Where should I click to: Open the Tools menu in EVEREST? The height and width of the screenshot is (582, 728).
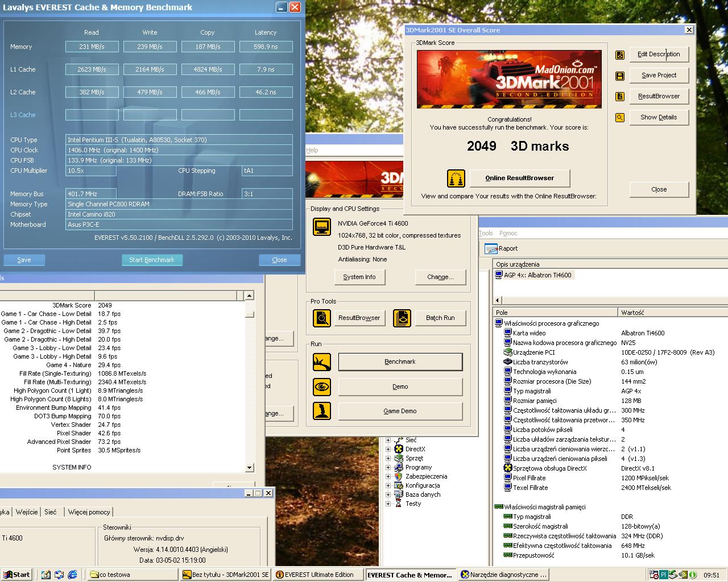point(486,233)
